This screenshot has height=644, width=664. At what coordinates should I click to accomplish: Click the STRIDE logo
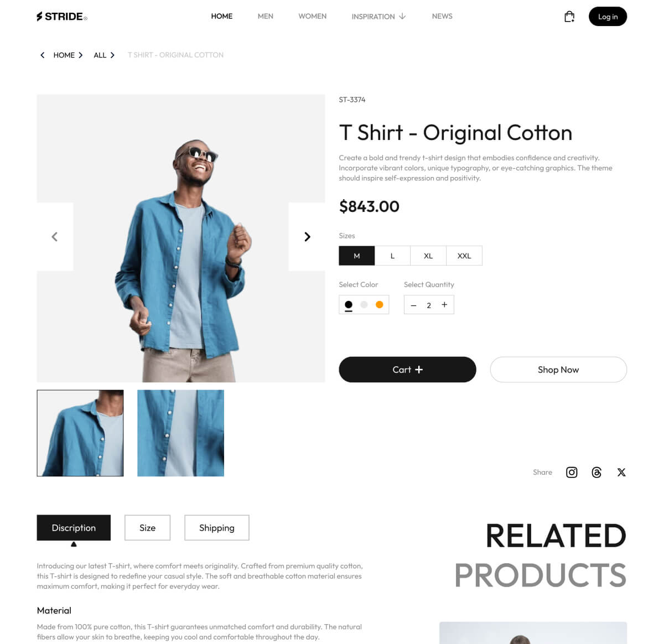pyautogui.click(x=62, y=17)
